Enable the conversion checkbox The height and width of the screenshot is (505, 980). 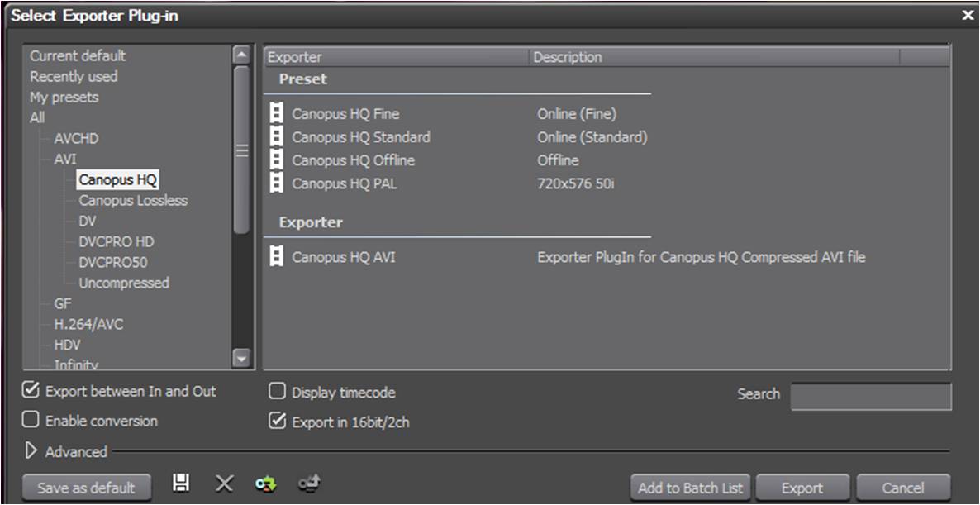[x=31, y=420]
